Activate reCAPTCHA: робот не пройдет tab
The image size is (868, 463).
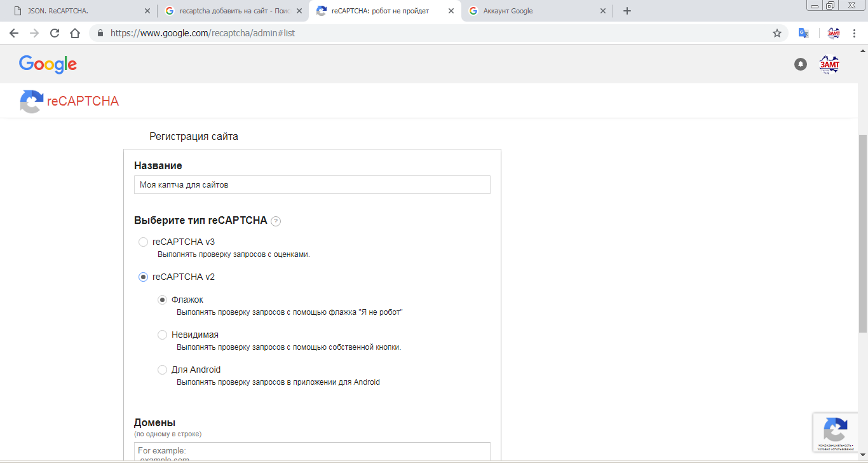[x=385, y=11]
